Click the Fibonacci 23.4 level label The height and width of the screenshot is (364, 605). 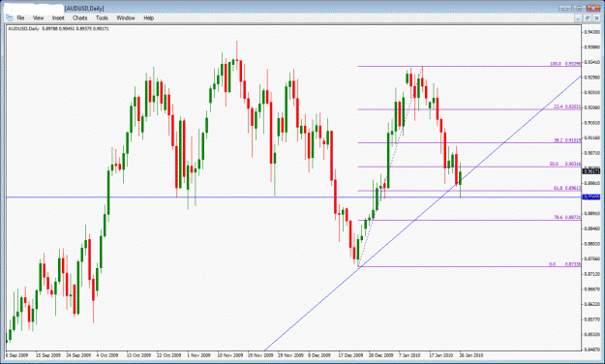(x=567, y=106)
